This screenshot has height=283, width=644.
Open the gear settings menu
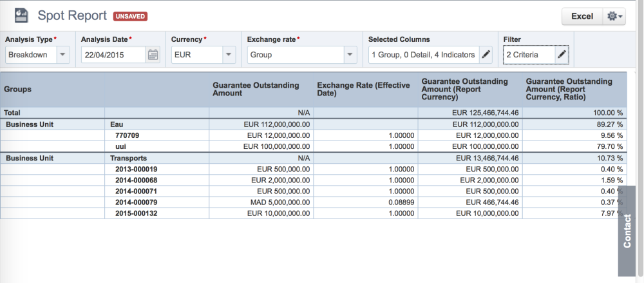[614, 17]
